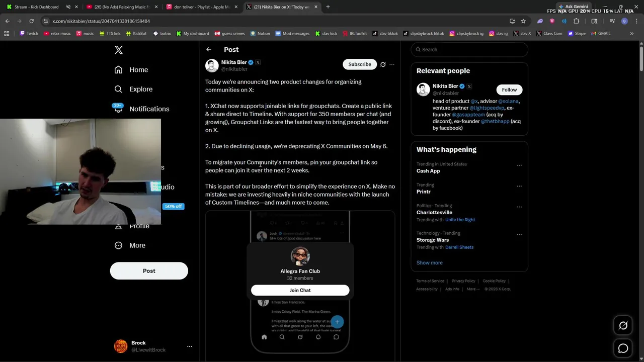
Task: Open post options three-dot menu
Action: pos(392,64)
